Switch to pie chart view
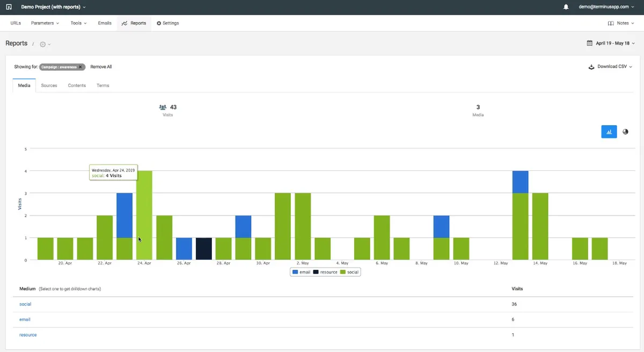 [x=625, y=131]
